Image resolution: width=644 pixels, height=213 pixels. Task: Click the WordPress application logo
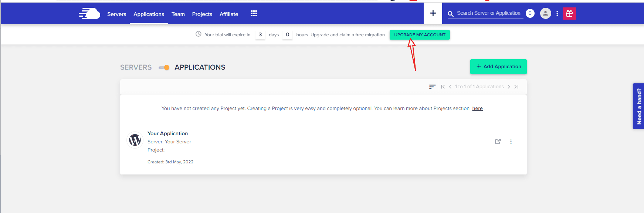pos(135,140)
